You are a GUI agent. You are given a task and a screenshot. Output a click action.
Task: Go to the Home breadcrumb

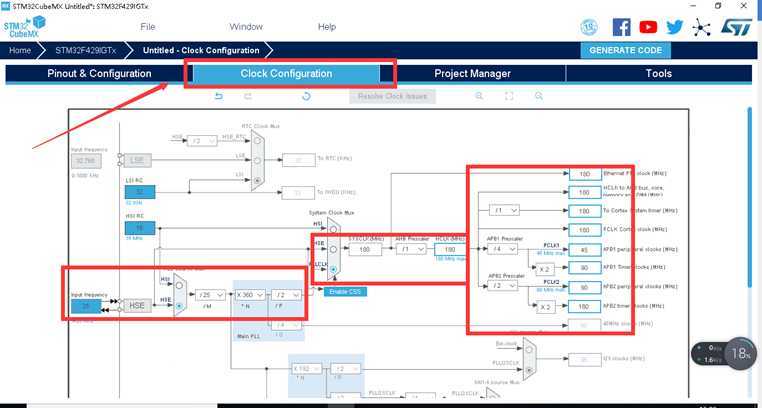(20, 51)
